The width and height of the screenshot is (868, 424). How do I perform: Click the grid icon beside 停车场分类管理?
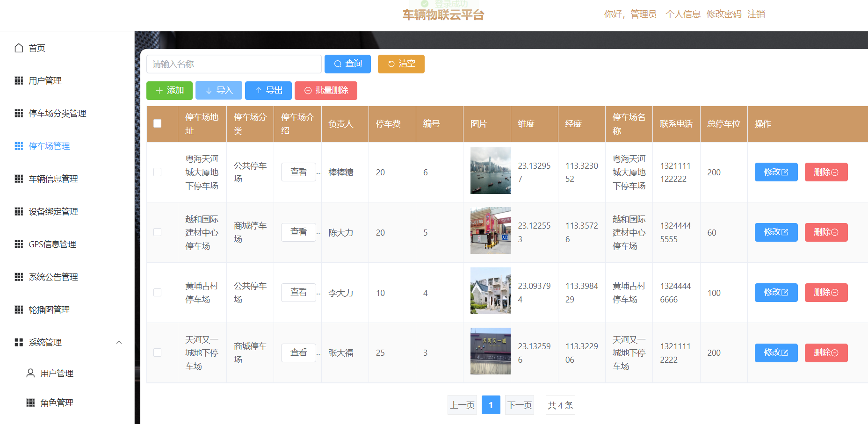(19, 113)
